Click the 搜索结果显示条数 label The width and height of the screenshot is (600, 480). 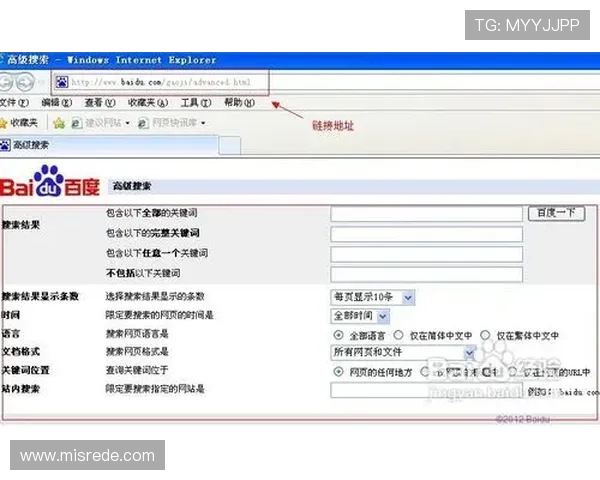tap(40, 296)
